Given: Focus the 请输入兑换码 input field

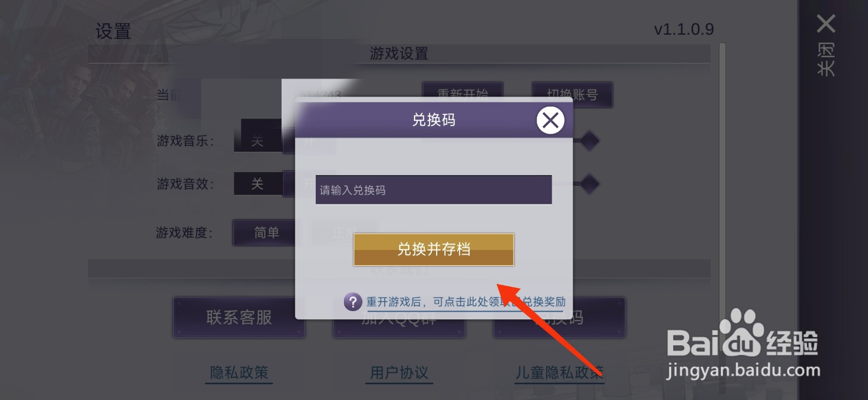Looking at the screenshot, I should (x=433, y=190).
